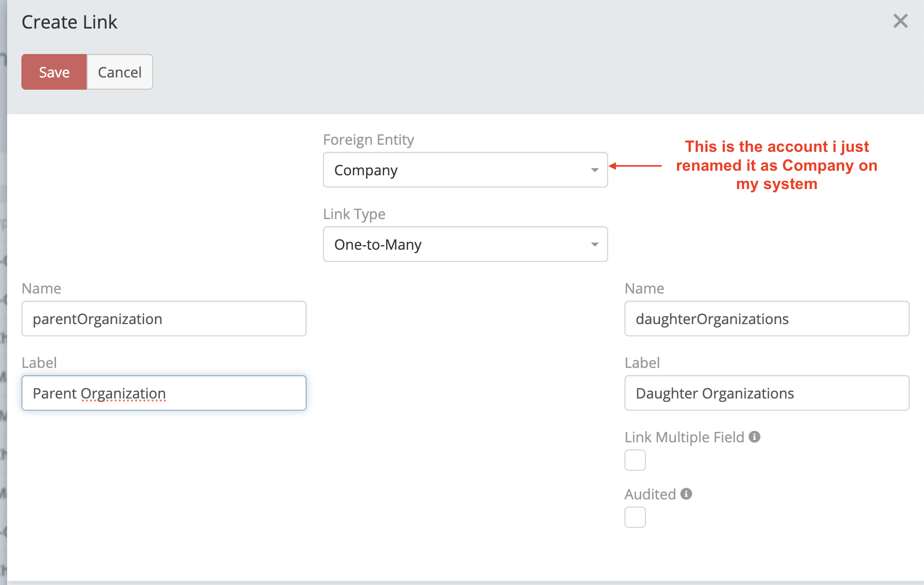Image resolution: width=924 pixels, height=585 pixels.
Task: Enable the Link Multiple Field checkbox
Action: click(x=635, y=460)
